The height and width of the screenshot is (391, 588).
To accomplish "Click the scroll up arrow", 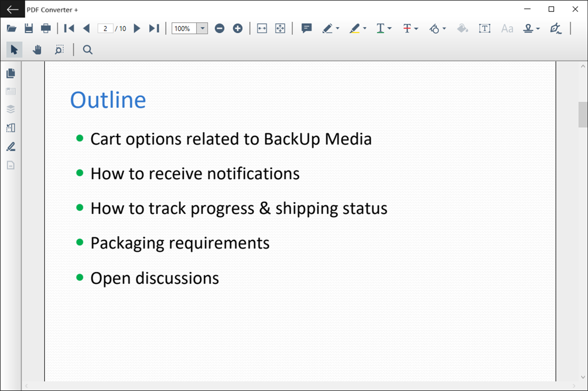I will click(583, 67).
